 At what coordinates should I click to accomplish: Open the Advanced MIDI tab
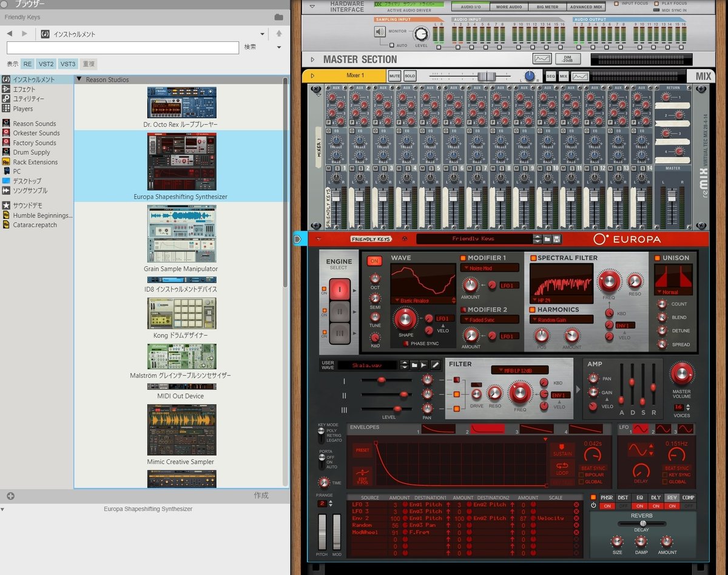(585, 7)
